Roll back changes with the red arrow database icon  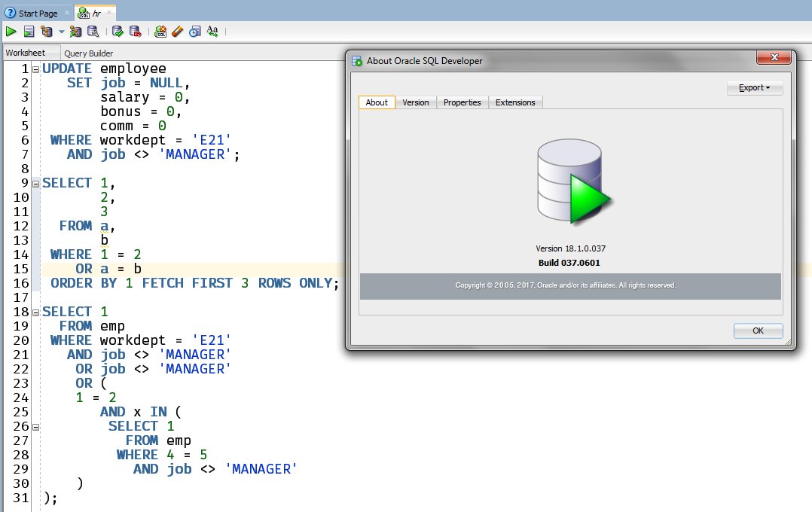[x=135, y=32]
